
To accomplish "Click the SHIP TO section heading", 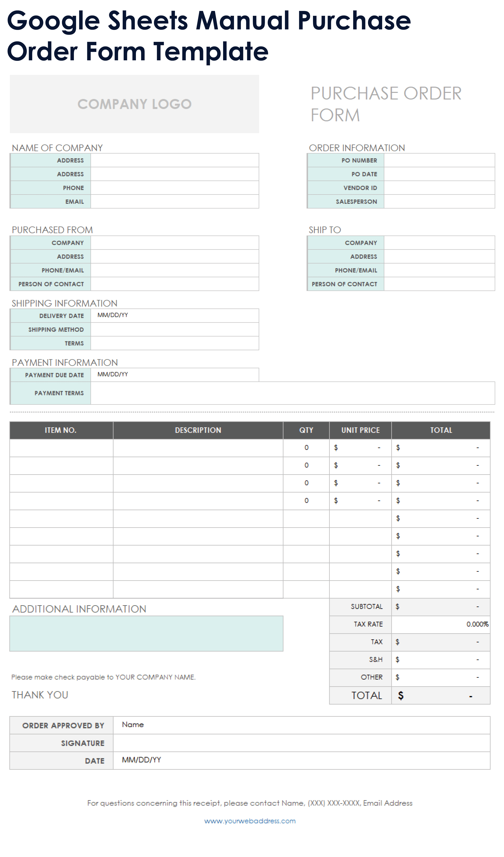I will point(325,230).
